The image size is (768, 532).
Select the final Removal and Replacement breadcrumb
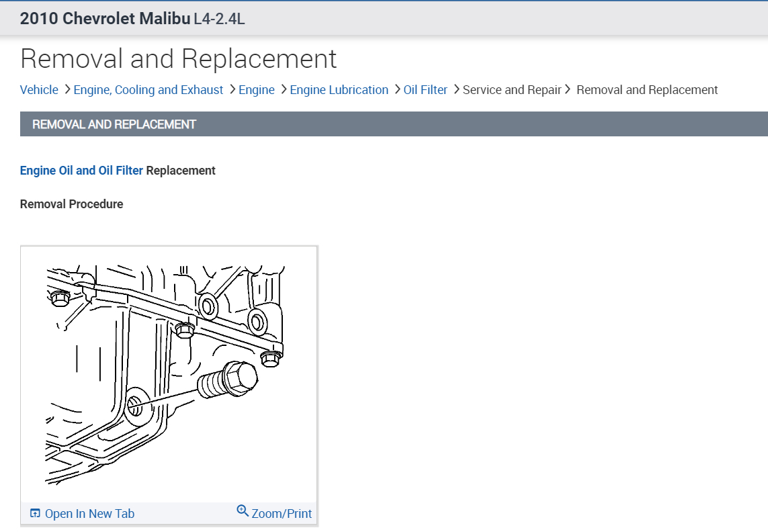coord(647,90)
